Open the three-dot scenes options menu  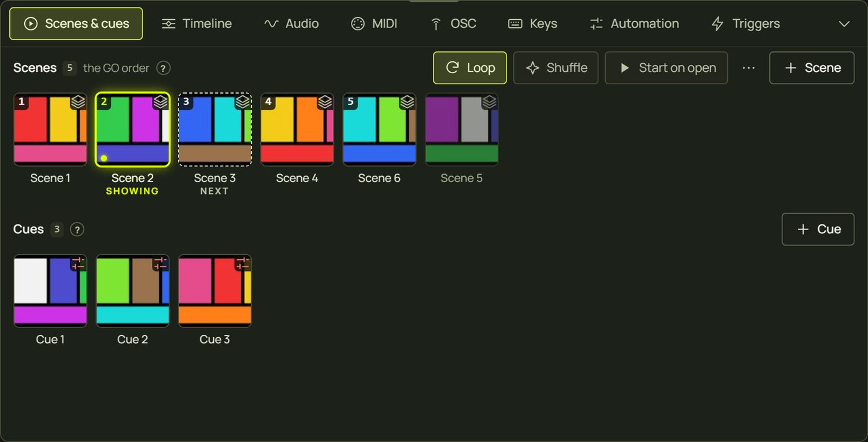749,68
